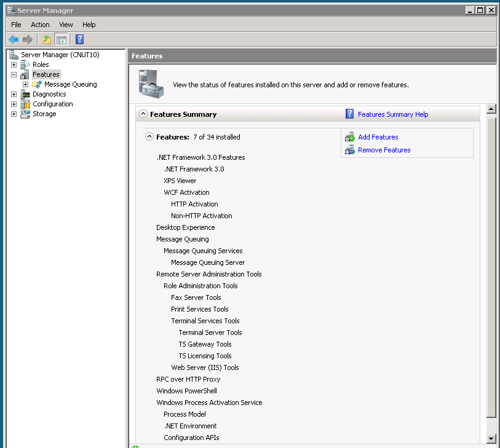
Task: Select Configuration in the console tree
Action: coord(53,104)
